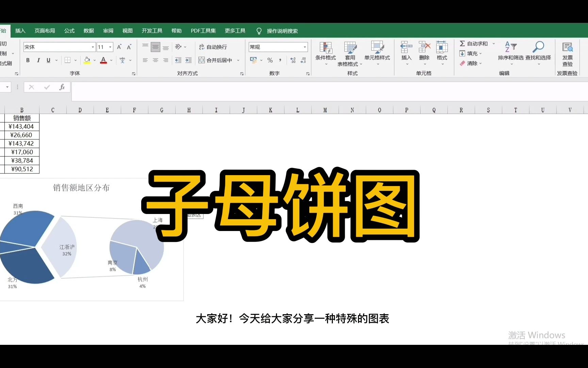This screenshot has width=588, height=368.
Task: Apply red font color
Action: (104, 60)
